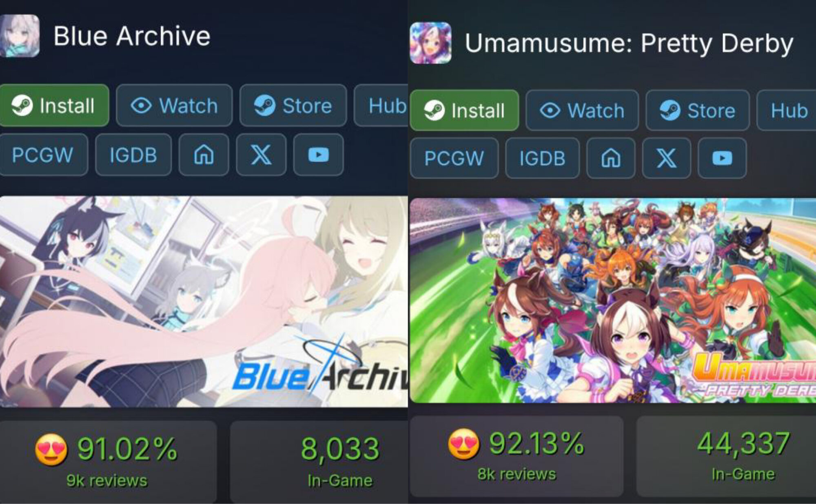
Task: Open the Umamusume homepage icon link
Action: pyautogui.click(x=611, y=158)
